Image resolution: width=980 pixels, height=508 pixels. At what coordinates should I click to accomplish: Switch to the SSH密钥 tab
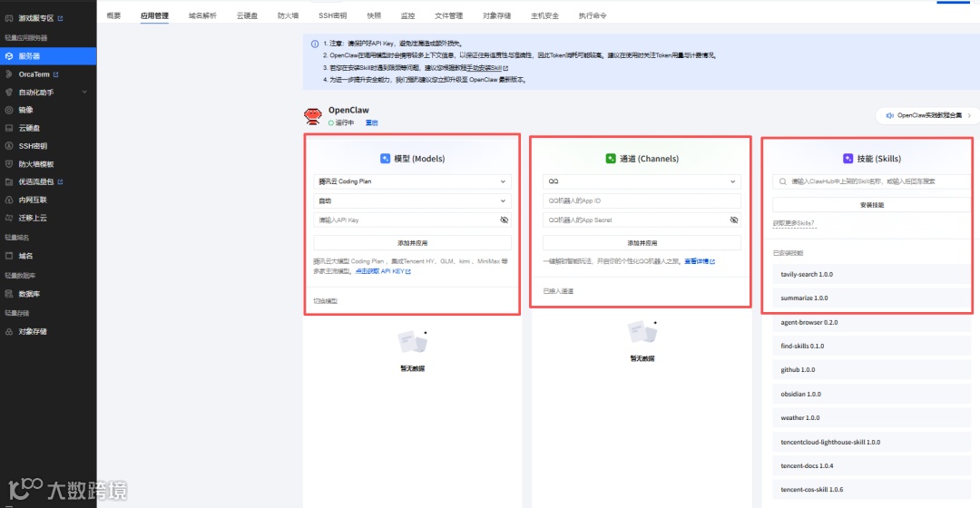point(332,15)
